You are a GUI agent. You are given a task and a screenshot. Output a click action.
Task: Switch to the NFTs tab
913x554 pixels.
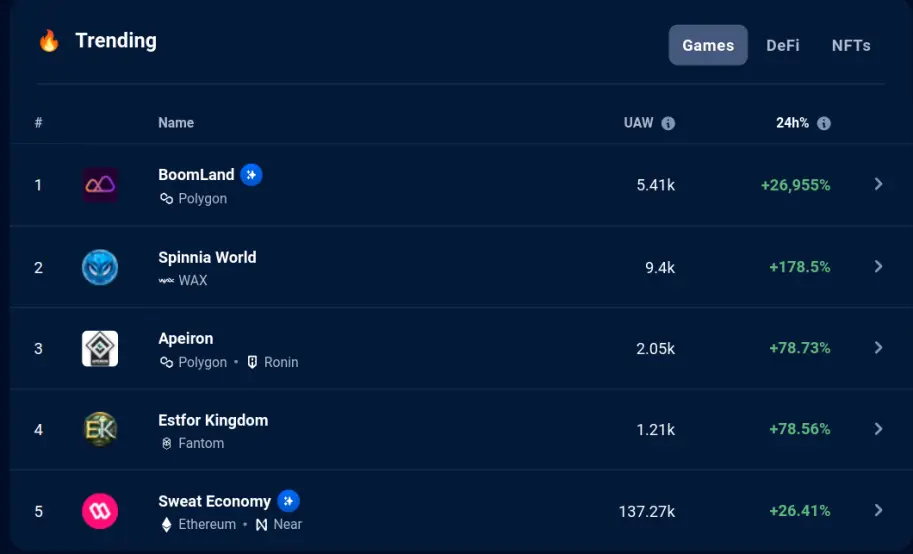coord(851,45)
